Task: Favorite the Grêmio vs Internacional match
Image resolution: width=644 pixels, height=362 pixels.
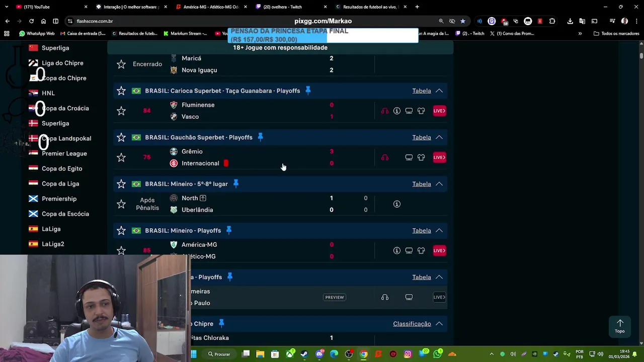Action: click(x=121, y=157)
